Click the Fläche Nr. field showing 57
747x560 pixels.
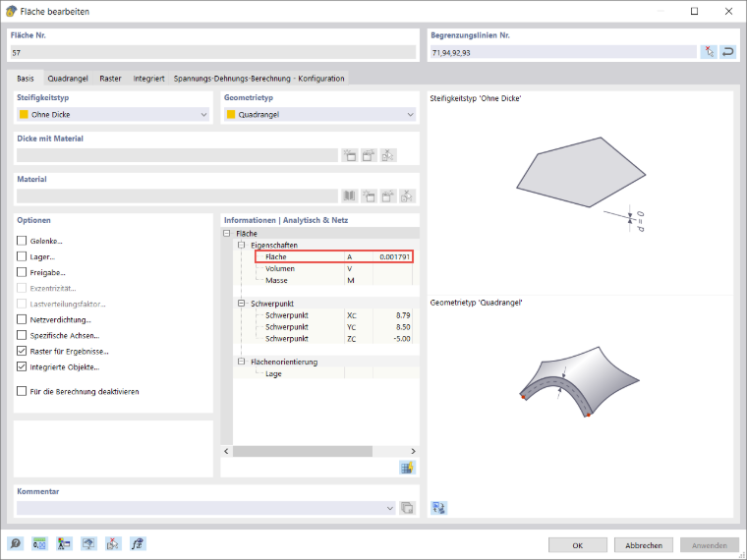pyautogui.click(x=213, y=52)
